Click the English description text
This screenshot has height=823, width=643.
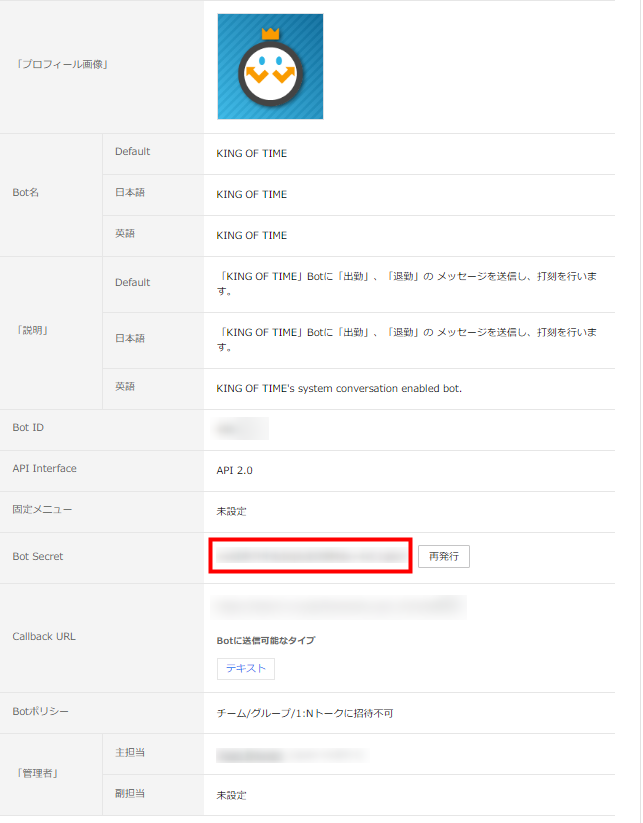coord(339,389)
